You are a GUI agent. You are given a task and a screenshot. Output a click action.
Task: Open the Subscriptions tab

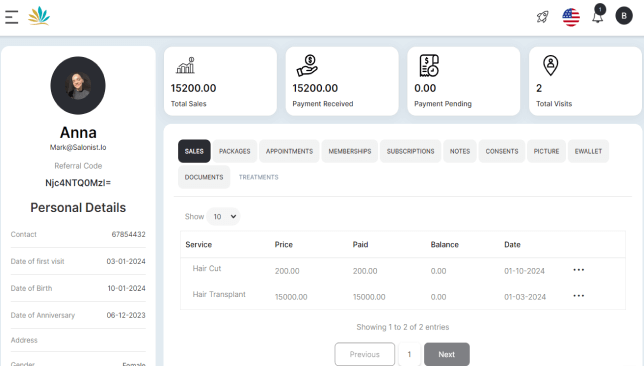click(x=410, y=151)
